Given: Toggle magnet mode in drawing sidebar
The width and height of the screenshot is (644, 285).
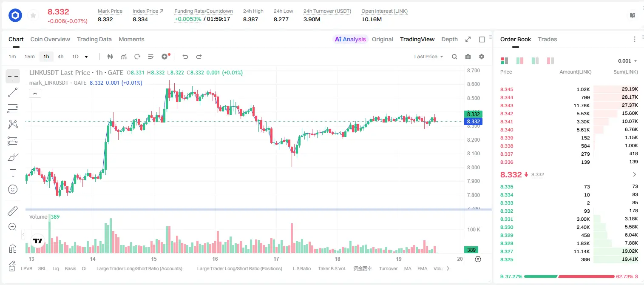Looking at the screenshot, I should tap(13, 249).
